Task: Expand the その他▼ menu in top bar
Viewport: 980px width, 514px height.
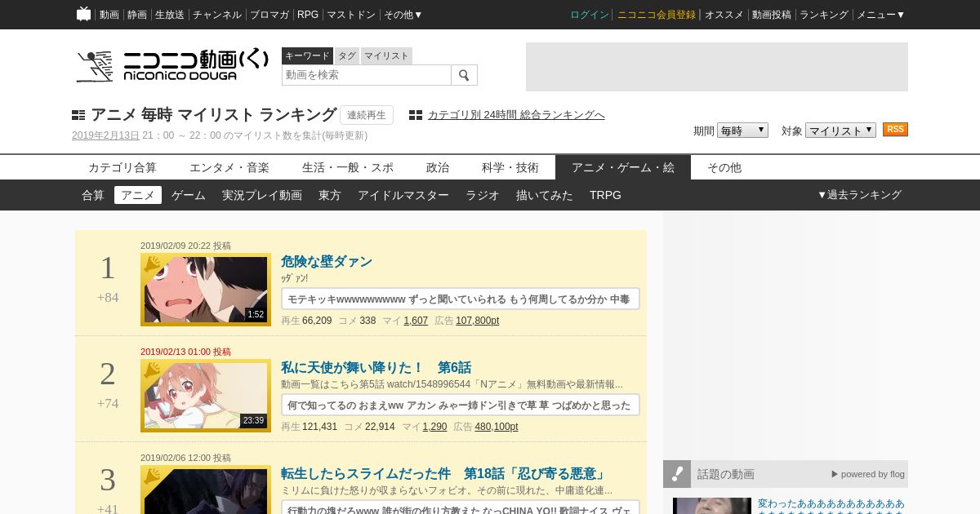Action: 403,15
